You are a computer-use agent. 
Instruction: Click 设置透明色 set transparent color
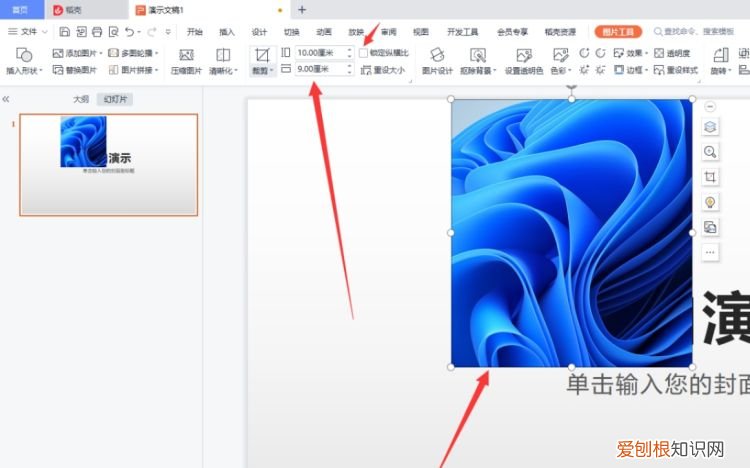click(x=524, y=61)
